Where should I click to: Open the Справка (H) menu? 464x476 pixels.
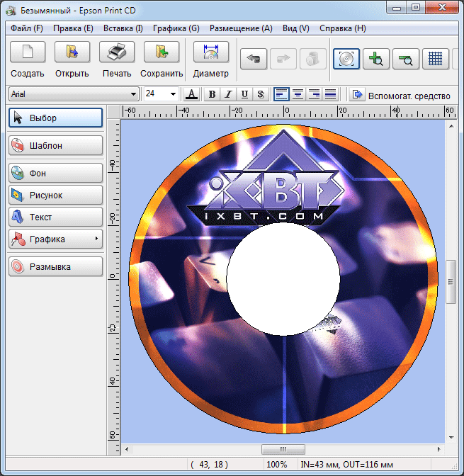click(x=343, y=28)
